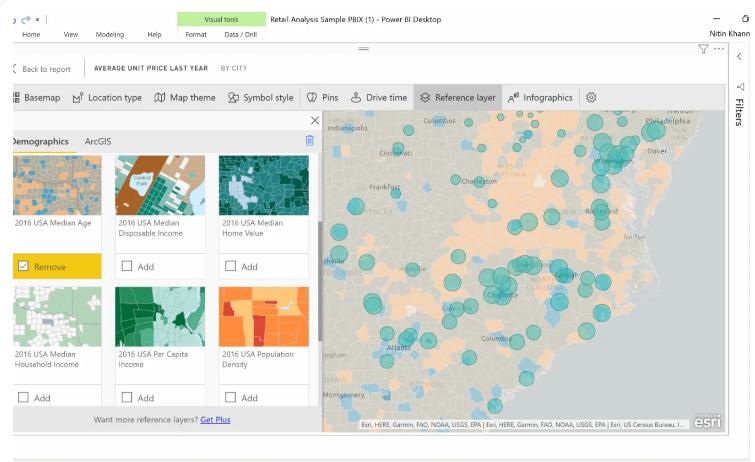Check Add for 2016 USA Median Household Income
The image size is (755, 462).
23,397
